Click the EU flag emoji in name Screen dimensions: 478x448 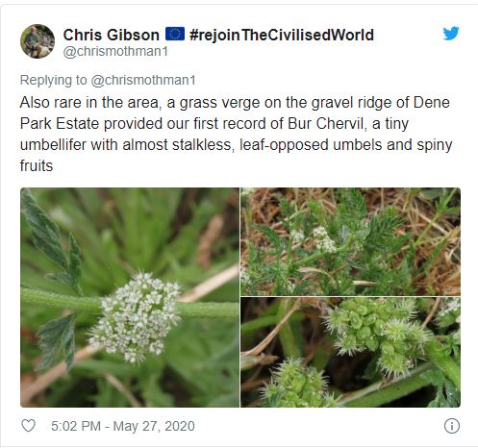click(x=175, y=34)
